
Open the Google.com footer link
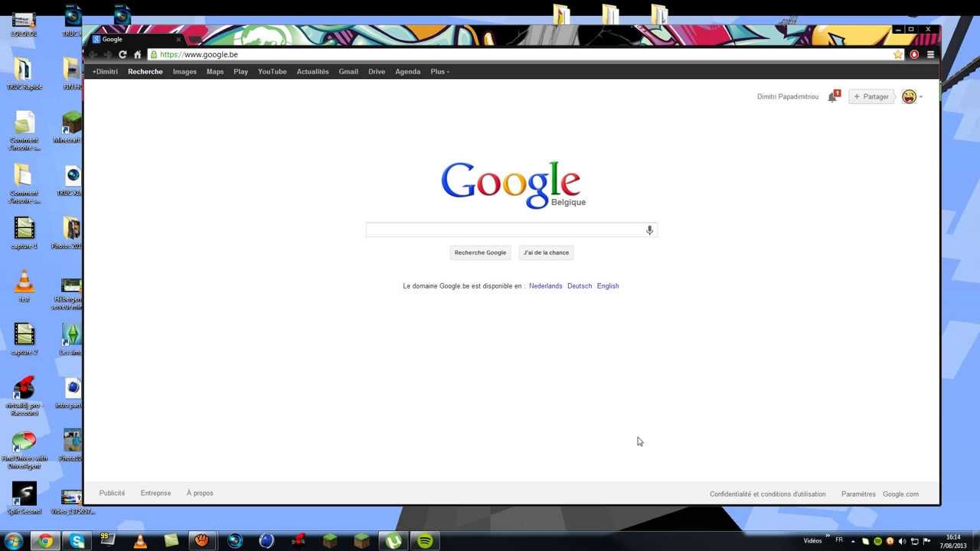[900, 494]
